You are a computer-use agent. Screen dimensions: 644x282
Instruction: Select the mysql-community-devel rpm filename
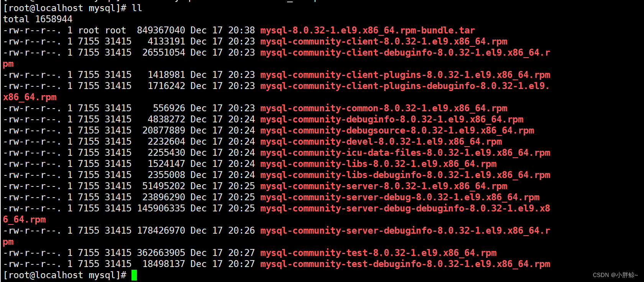tap(381, 142)
